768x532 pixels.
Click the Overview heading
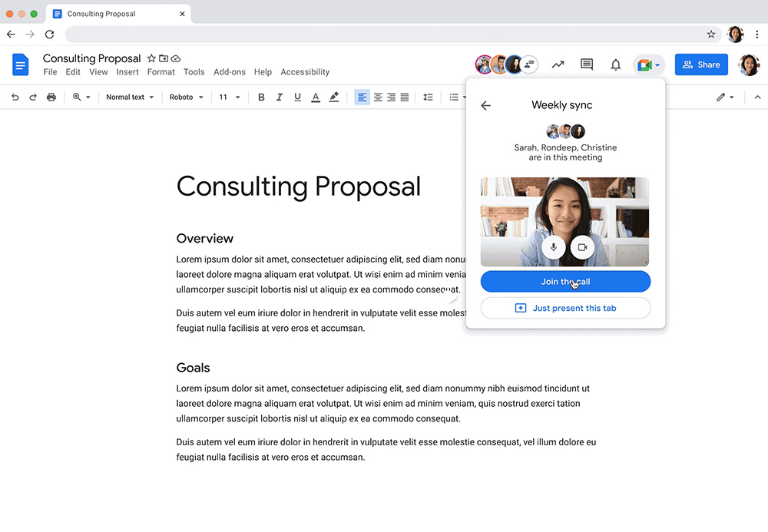click(205, 238)
